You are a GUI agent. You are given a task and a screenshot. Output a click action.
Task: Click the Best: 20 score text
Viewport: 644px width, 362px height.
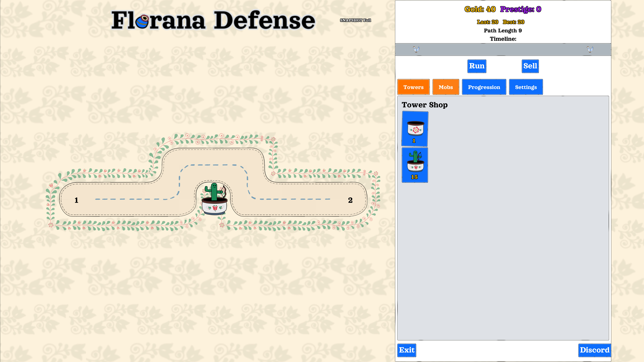(x=514, y=22)
